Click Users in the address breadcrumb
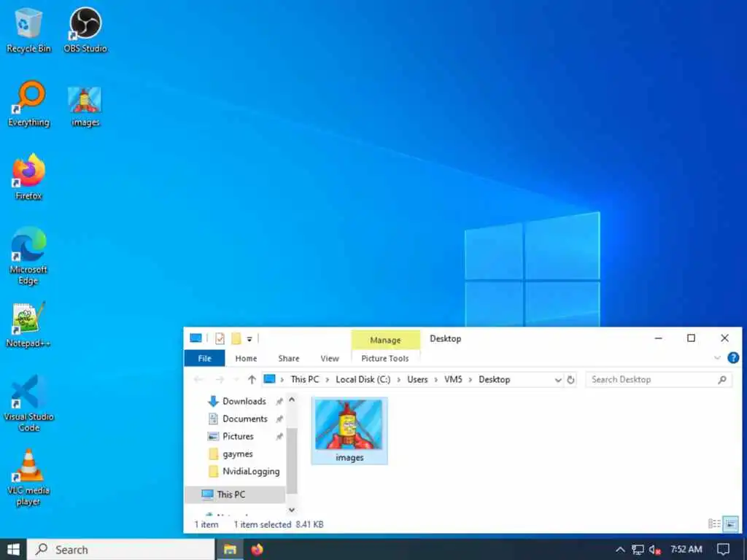The image size is (747, 560). (417, 379)
